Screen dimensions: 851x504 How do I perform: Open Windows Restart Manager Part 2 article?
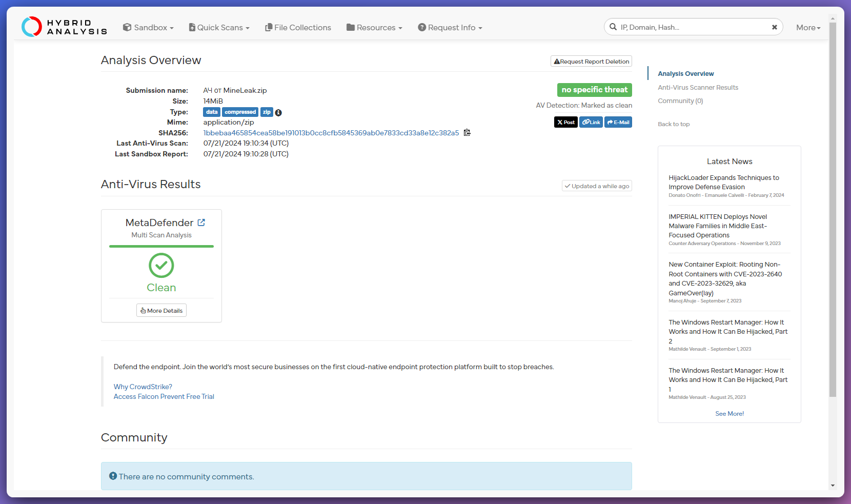point(728,332)
